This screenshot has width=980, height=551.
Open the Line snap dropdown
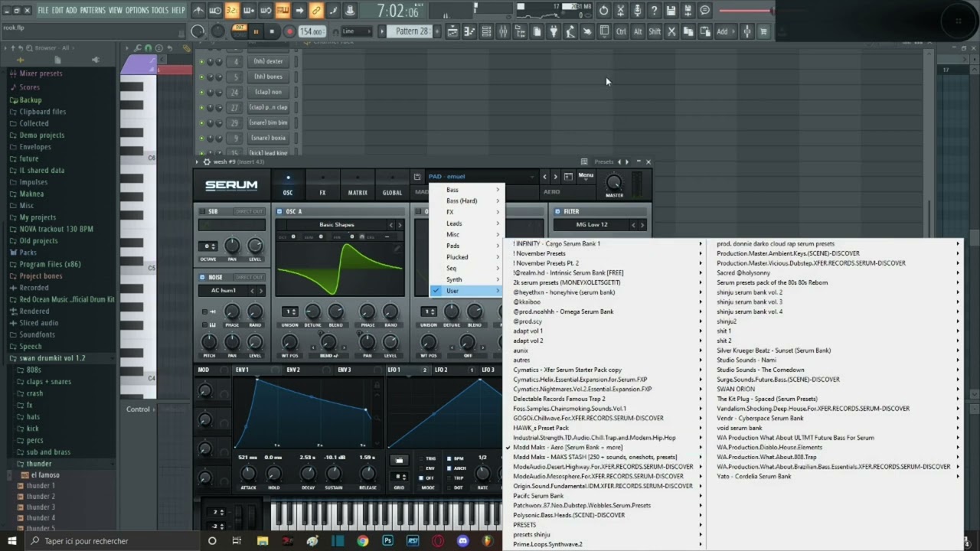pyautogui.click(x=357, y=31)
